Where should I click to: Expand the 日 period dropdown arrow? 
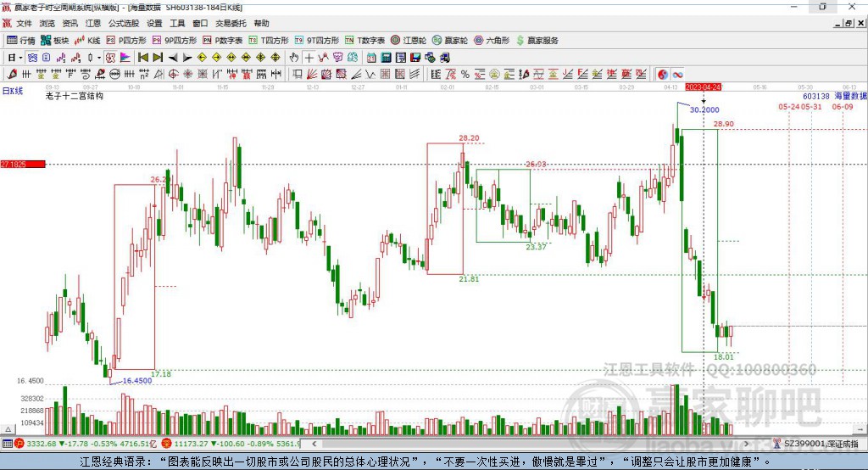click(21, 58)
